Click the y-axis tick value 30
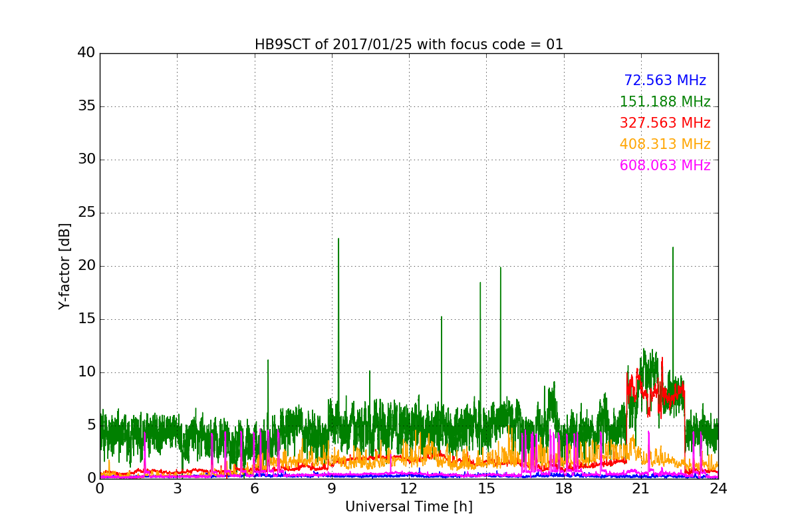Viewport: 798px width, 532px height. [x=86, y=159]
